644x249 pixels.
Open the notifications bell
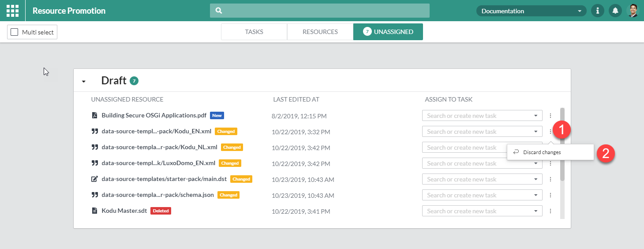pyautogui.click(x=615, y=11)
